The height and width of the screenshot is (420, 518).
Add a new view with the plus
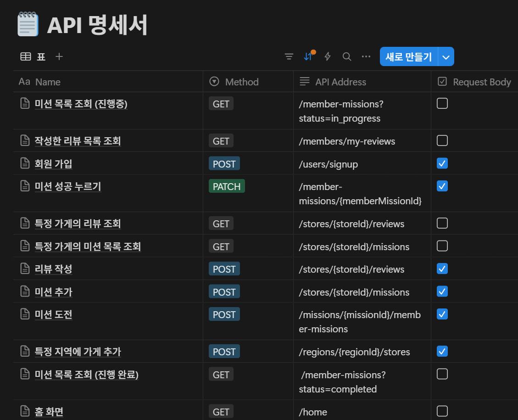[59, 56]
